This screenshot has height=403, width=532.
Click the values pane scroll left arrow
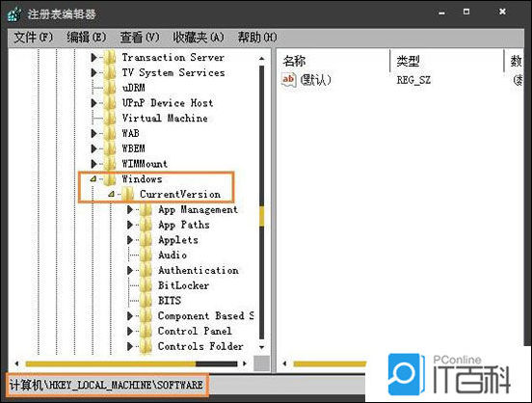coord(284,363)
